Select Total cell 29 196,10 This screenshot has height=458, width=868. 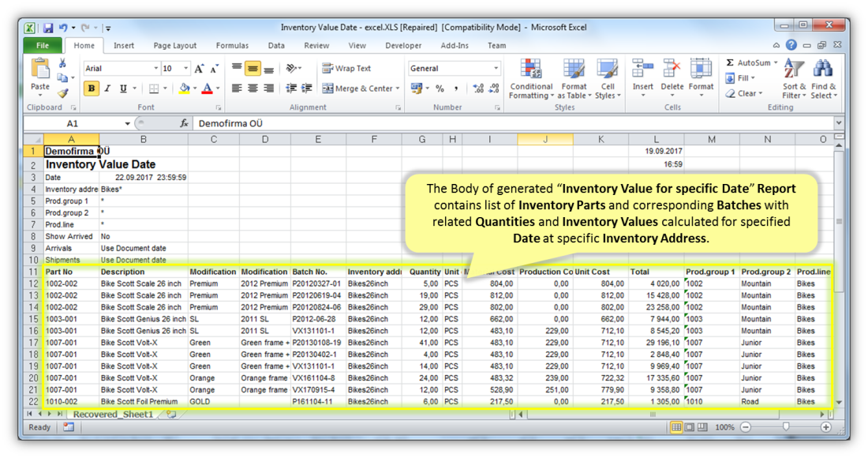(x=656, y=343)
